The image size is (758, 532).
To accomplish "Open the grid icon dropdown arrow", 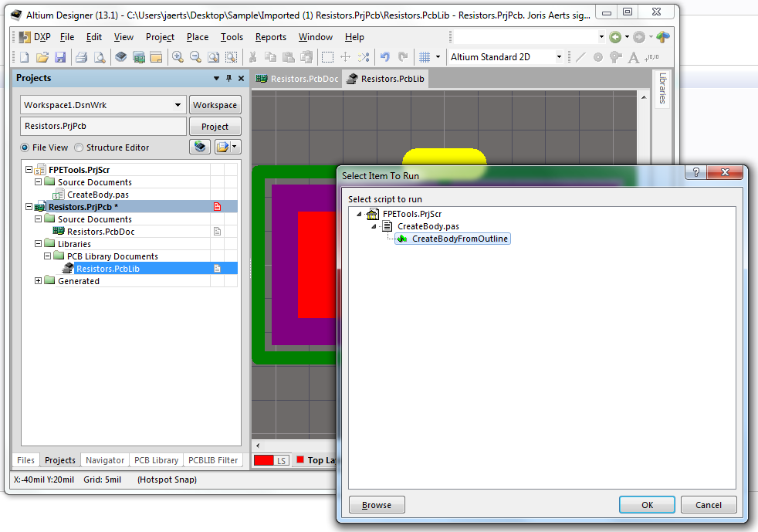I will pos(438,57).
